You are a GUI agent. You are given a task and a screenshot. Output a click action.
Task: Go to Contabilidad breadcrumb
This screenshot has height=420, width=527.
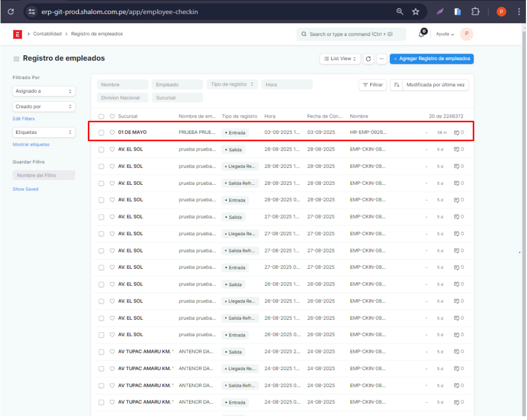click(x=47, y=34)
